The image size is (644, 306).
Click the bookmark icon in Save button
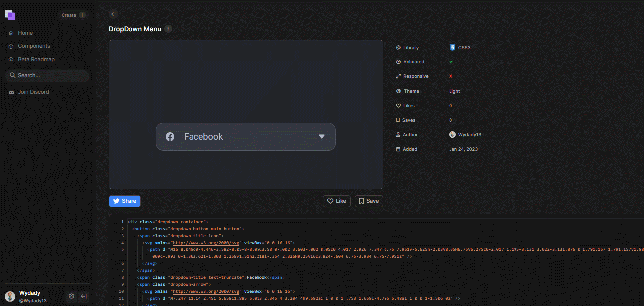tap(361, 201)
